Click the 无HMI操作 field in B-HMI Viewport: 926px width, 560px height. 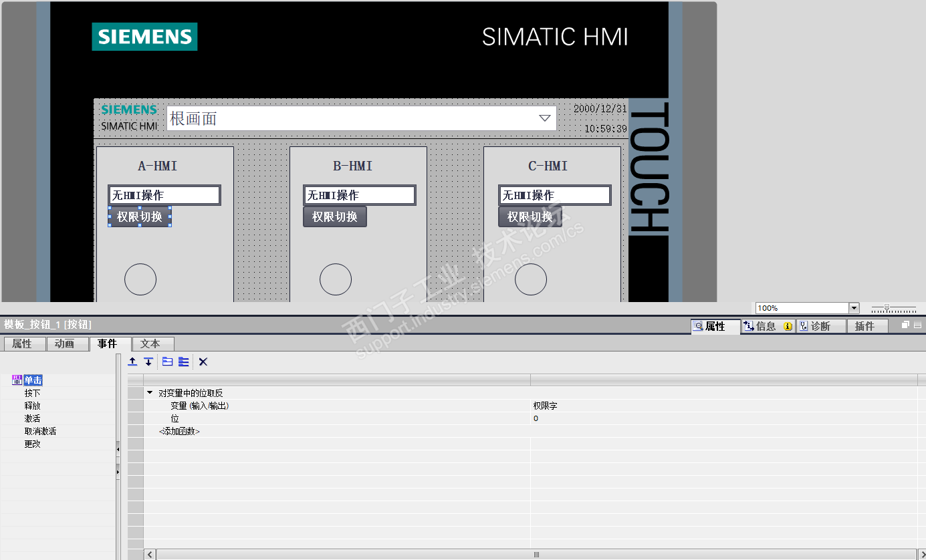(x=360, y=195)
